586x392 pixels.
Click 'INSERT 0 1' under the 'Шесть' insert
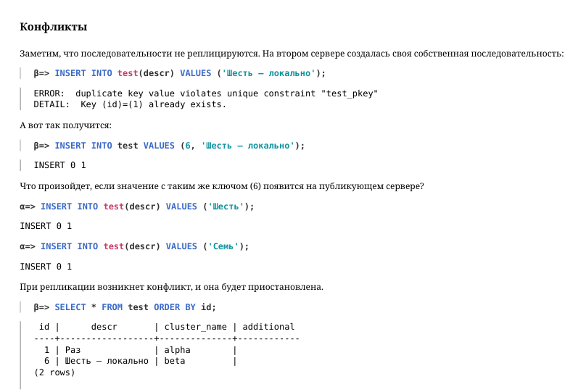pyautogui.click(x=46, y=226)
